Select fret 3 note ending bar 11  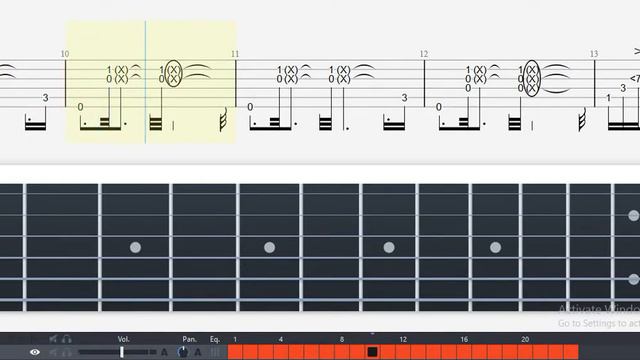click(404, 98)
